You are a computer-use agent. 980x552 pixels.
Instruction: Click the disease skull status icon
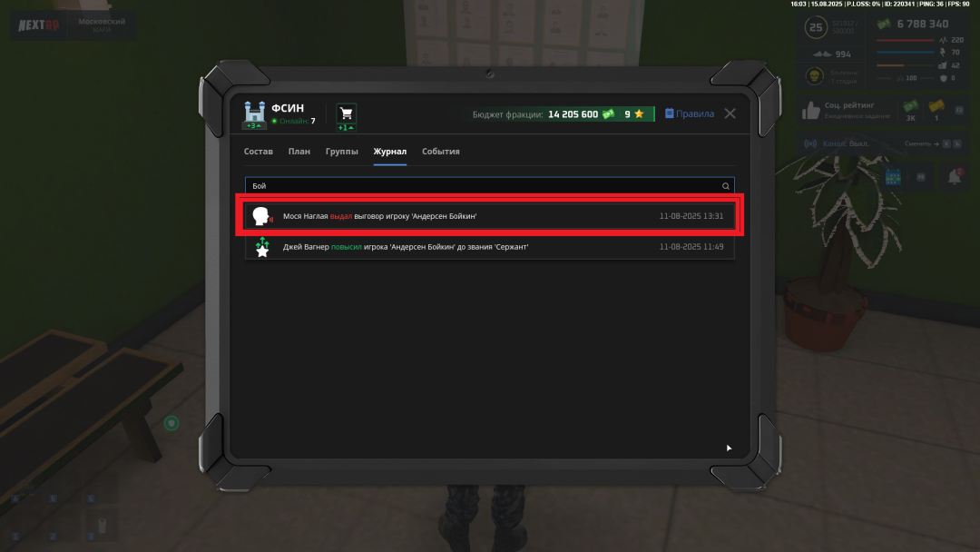coord(814,76)
